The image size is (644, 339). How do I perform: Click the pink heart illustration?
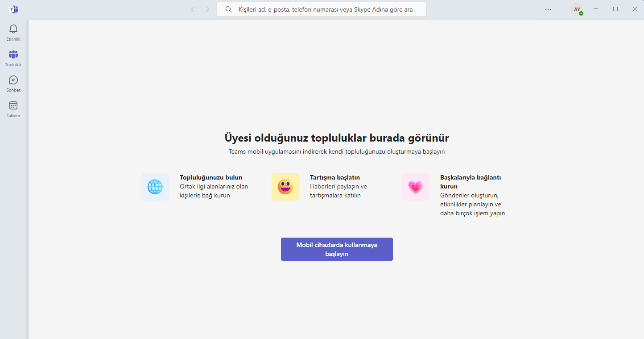416,186
